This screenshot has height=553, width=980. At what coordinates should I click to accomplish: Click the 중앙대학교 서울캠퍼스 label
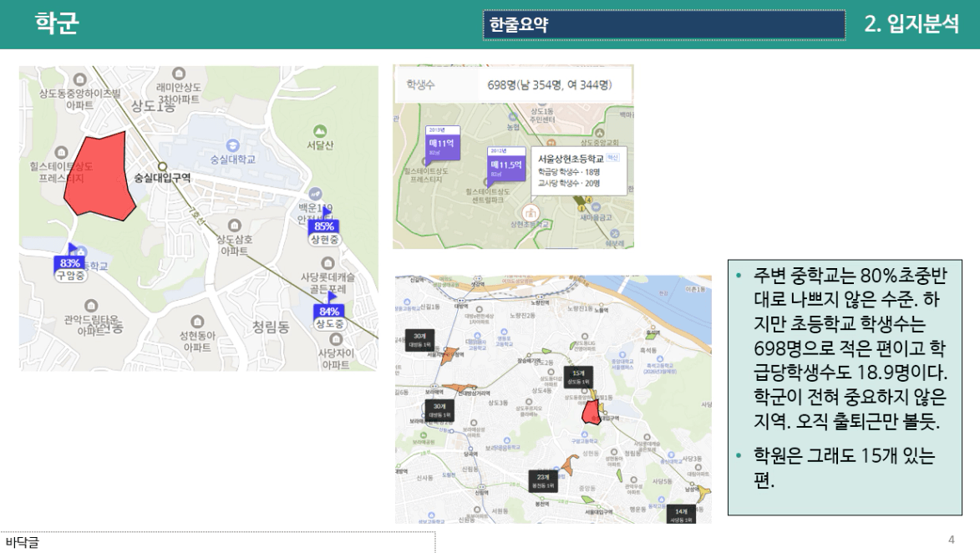(x=622, y=363)
